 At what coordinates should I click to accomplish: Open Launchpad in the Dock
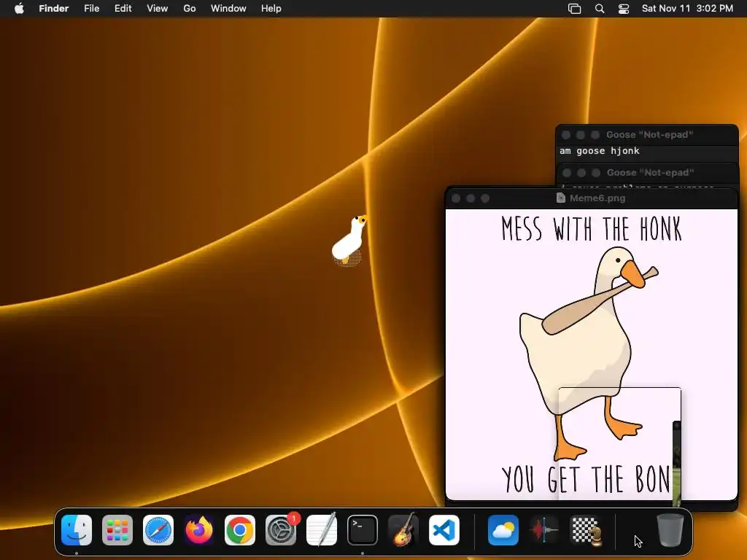click(x=117, y=530)
